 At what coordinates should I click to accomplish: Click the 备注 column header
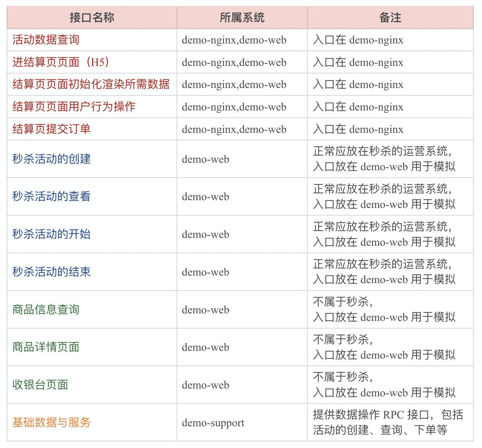[390, 17]
